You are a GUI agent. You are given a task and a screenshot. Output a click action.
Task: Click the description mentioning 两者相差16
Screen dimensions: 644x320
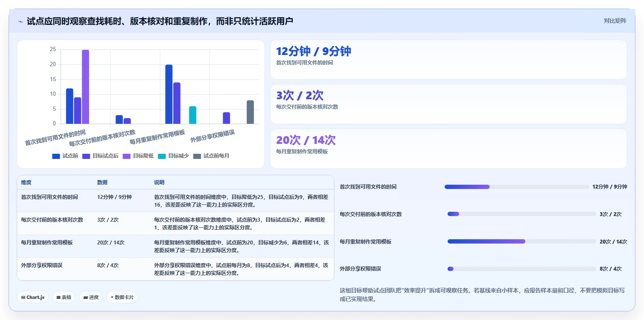241,201
